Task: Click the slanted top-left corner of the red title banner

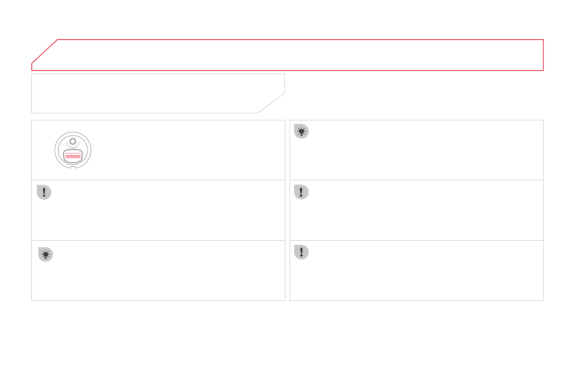Action: pyautogui.click(x=45, y=52)
